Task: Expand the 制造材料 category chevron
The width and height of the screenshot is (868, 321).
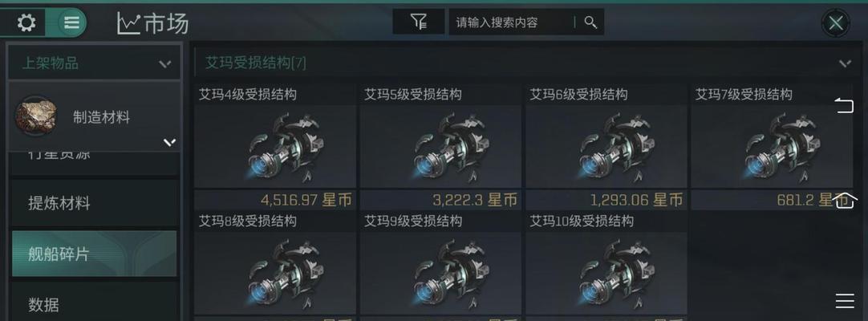Action: pos(169,143)
